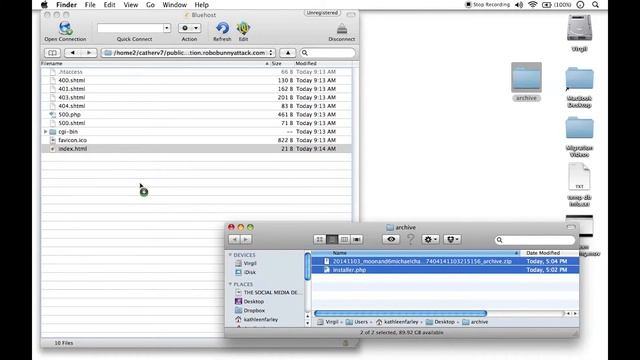
Task: Toggle the bookmarks view icon
Action: click(52, 53)
